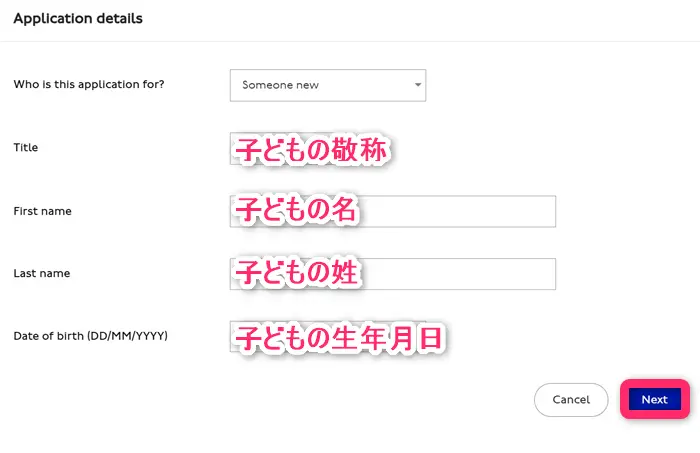Screen dimensions: 700x453
Task: Click the pink "子どもの生年月日" annotation text
Action: coord(338,338)
